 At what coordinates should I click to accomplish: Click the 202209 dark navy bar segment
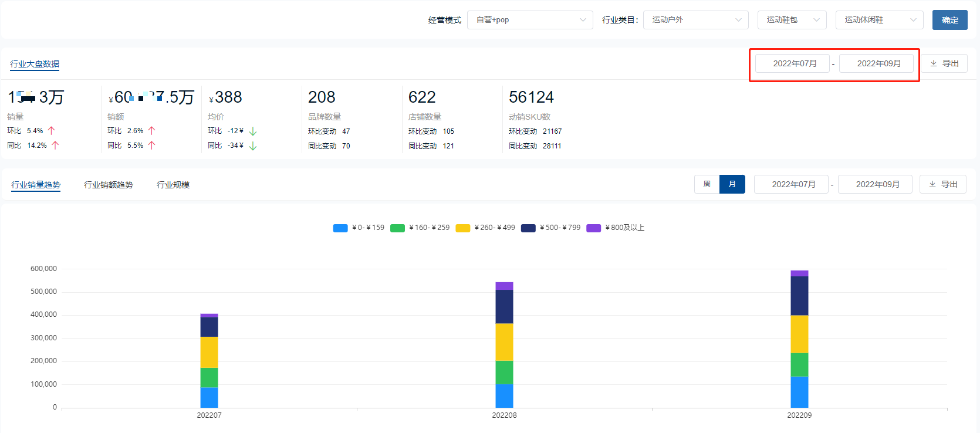pos(799,296)
